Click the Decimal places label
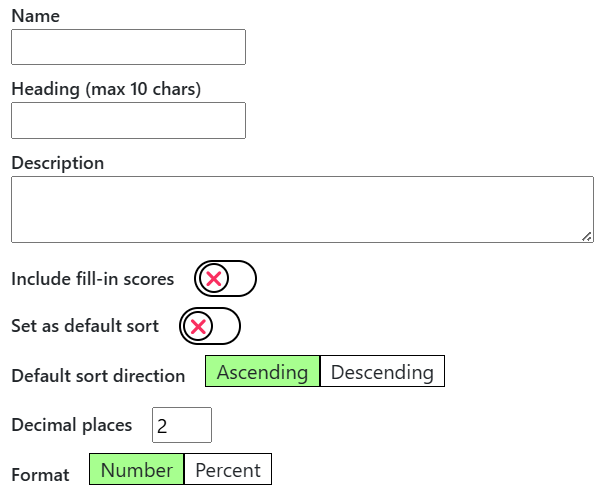This screenshot has width=601, height=492. (x=72, y=425)
